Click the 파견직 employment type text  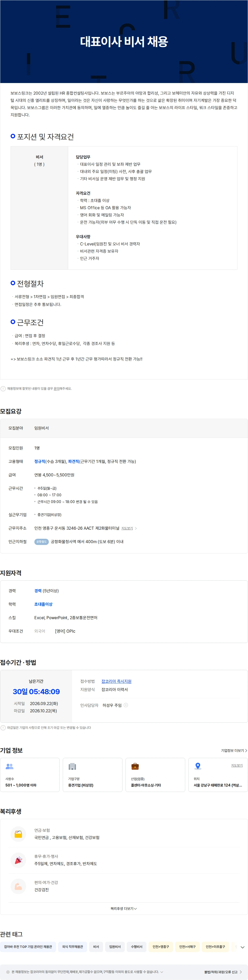(x=74, y=461)
